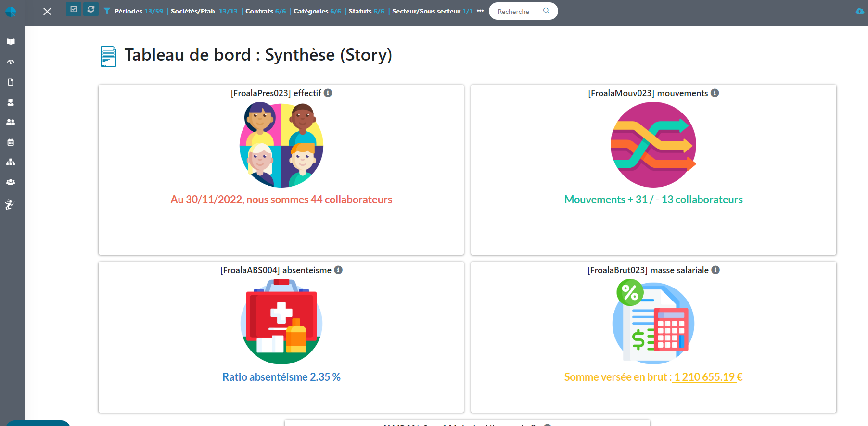Click the info icon next to effectif
This screenshot has height=426, width=868.
pyautogui.click(x=328, y=93)
